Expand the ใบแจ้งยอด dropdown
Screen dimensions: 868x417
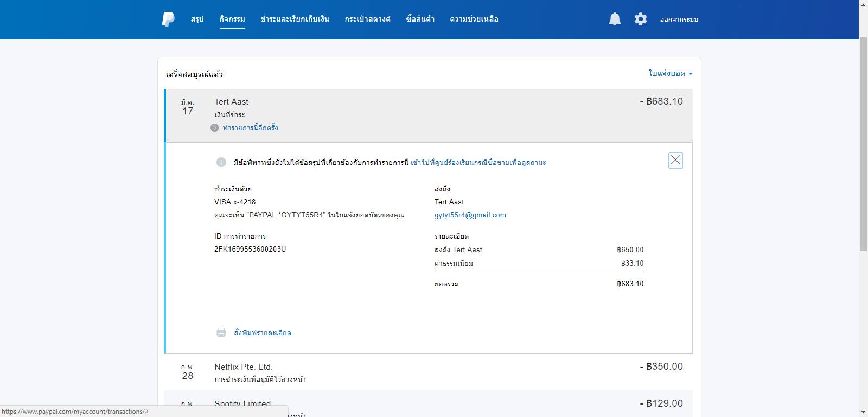click(671, 73)
